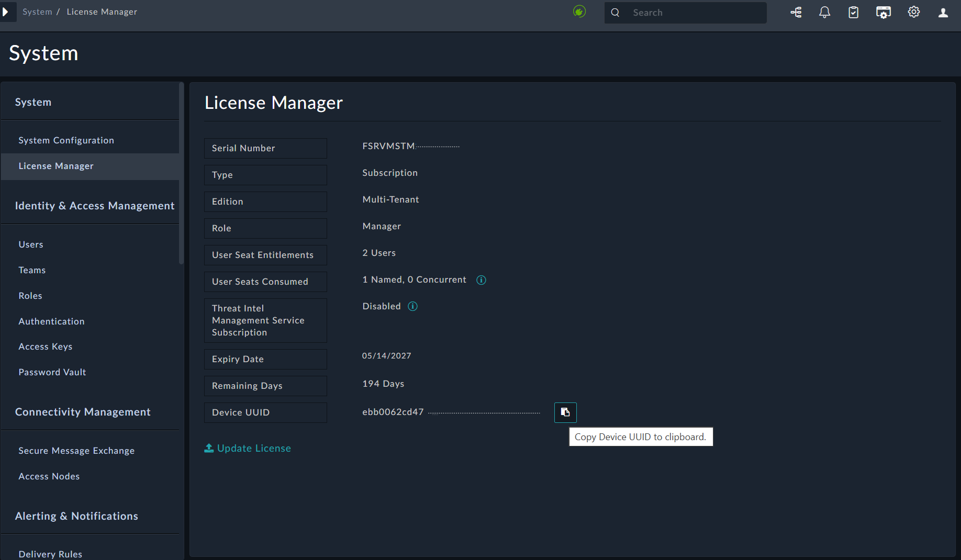Click the Edition field label
Image resolution: width=961 pixels, height=560 pixels.
265,201
